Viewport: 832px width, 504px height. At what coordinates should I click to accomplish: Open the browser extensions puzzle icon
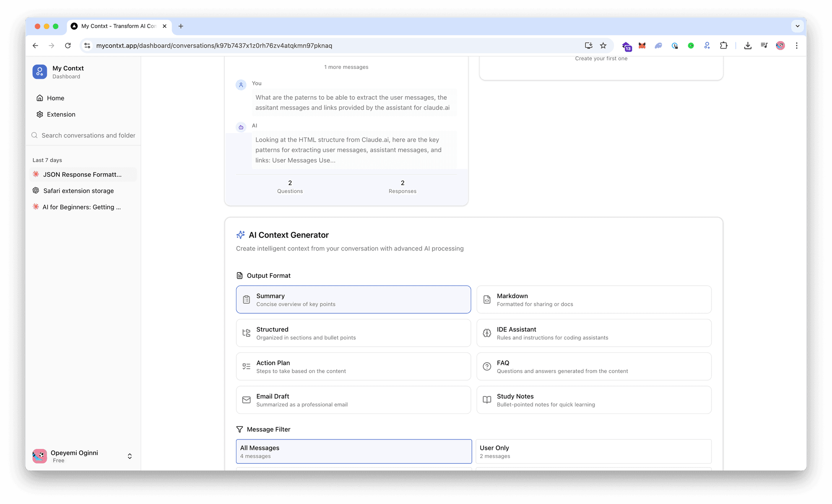(x=723, y=46)
